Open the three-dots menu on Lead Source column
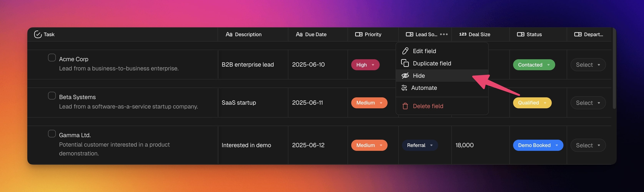Viewport: 644px width, 192px height. tap(444, 34)
